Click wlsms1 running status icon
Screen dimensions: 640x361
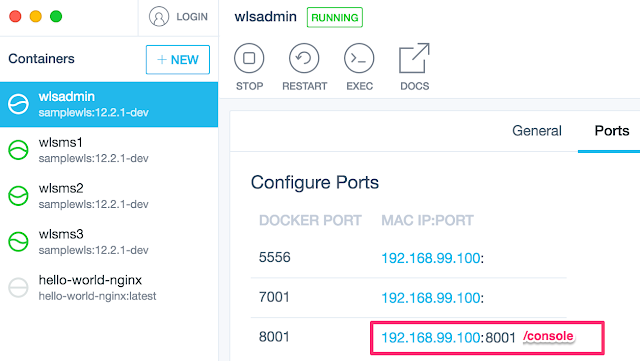[x=18, y=150]
